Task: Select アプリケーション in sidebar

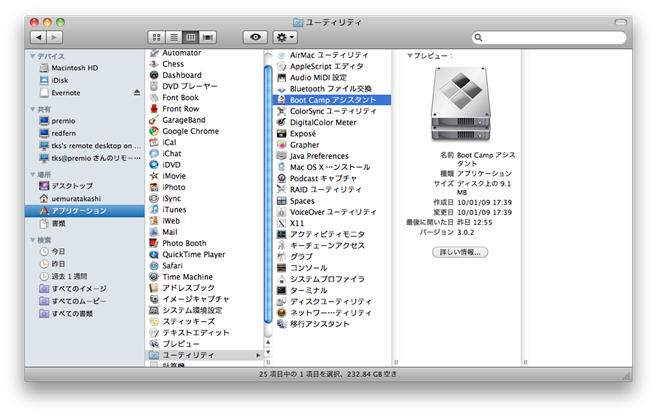Action: coord(85,211)
